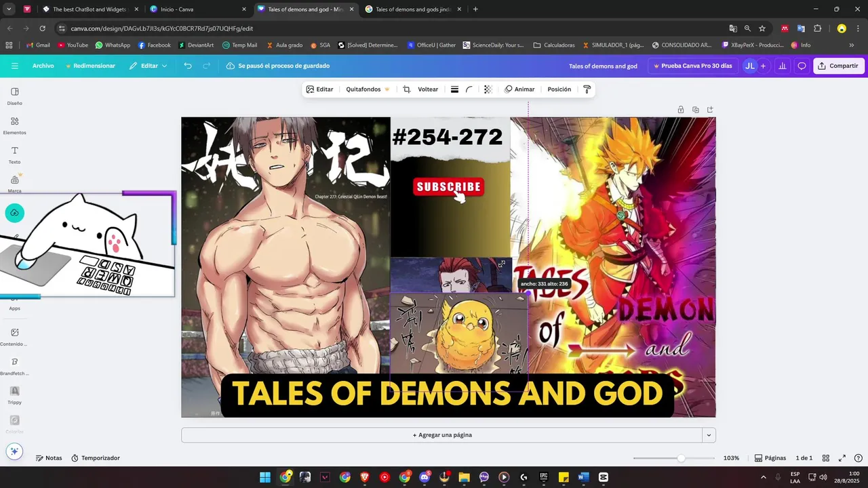868x488 pixels.
Task: Open the Marca brand panel
Action: (14, 184)
